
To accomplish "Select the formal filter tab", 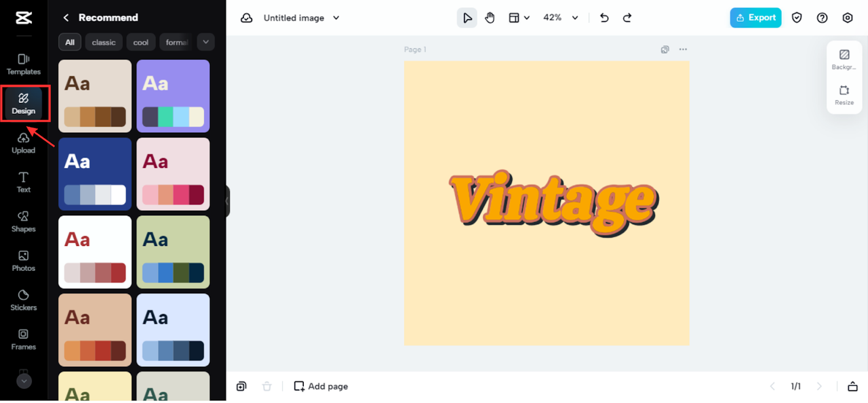I will pos(176,42).
